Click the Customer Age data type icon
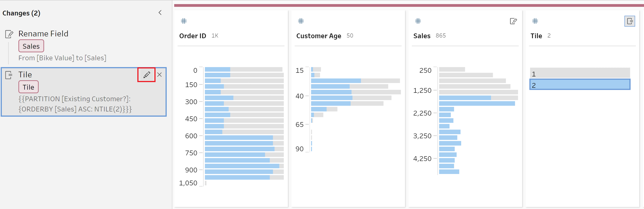Viewport: 644px width, 209px height. [301, 21]
